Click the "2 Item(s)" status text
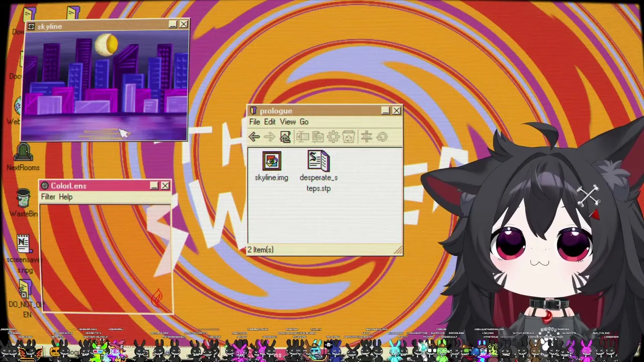 coord(260,250)
